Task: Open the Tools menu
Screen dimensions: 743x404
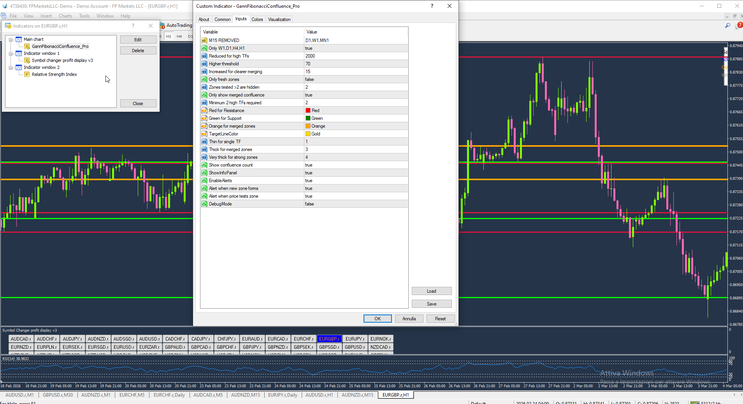Action: [84, 16]
